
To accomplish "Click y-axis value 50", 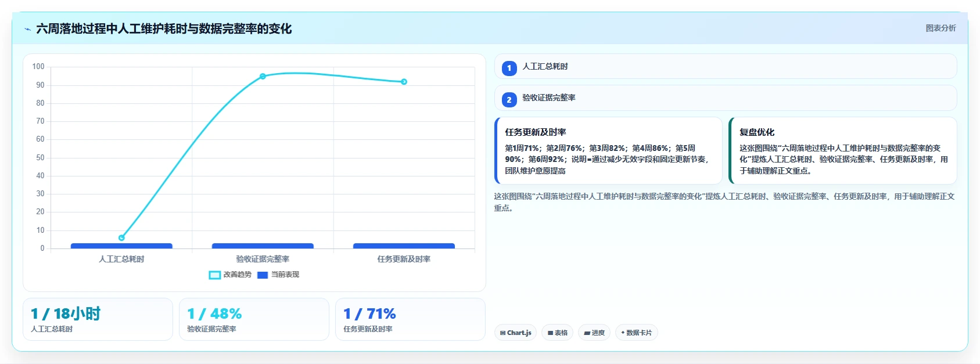I will pyautogui.click(x=40, y=157).
